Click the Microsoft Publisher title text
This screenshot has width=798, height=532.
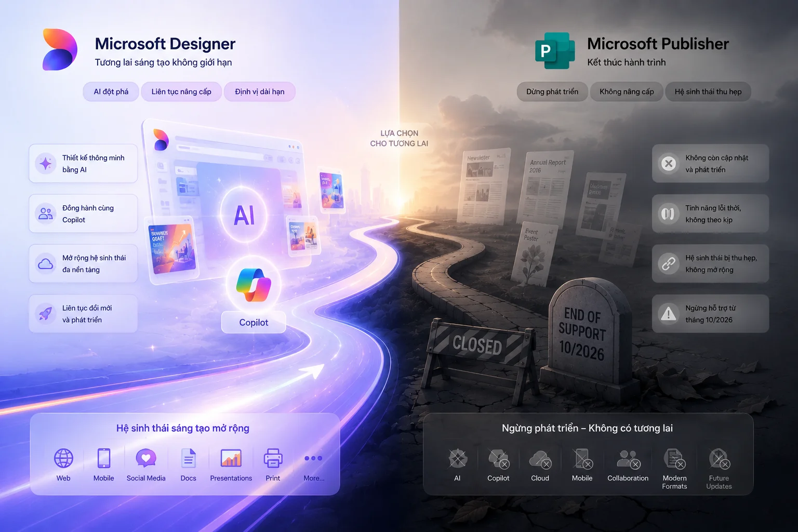point(658,44)
